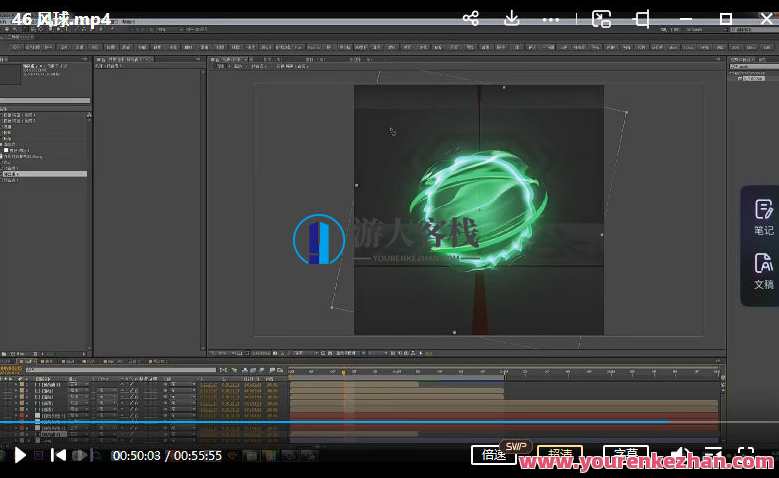Enable picture-in-picture mini player mode
This screenshot has height=478, width=779.
[x=601, y=19]
